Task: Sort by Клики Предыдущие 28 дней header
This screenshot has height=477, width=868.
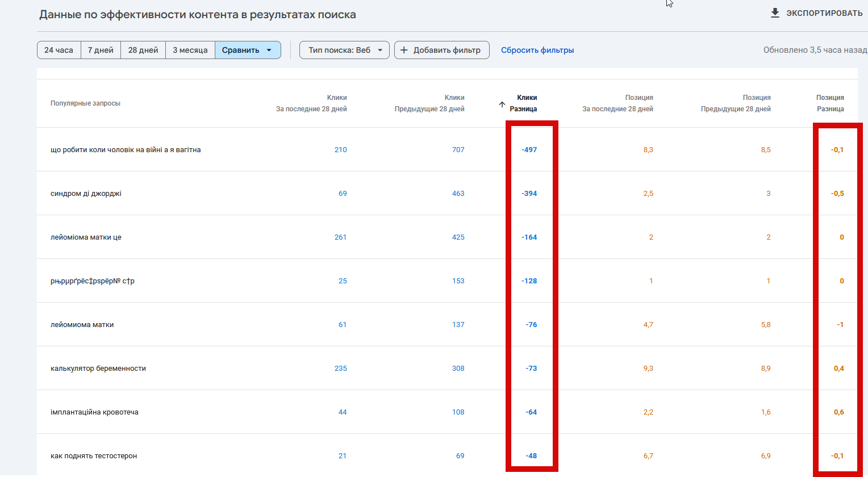Action: pyautogui.click(x=429, y=103)
